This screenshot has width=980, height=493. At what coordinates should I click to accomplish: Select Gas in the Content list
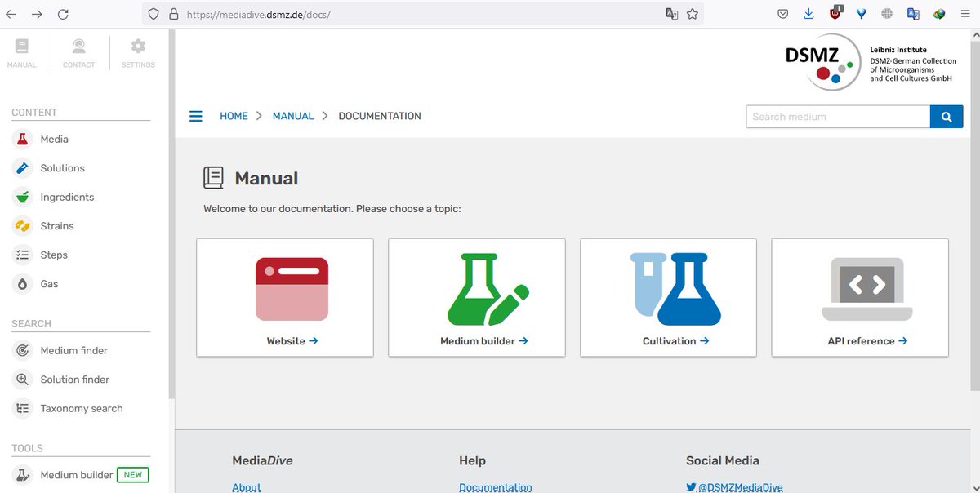(x=49, y=283)
